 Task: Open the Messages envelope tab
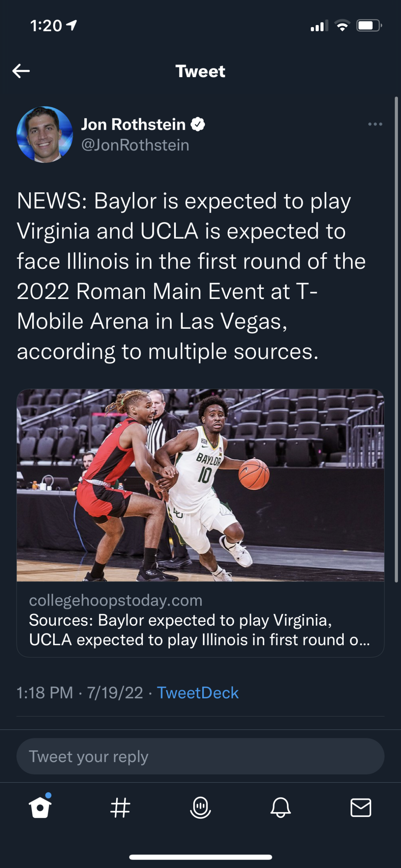pyautogui.click(x=361, y=807)
